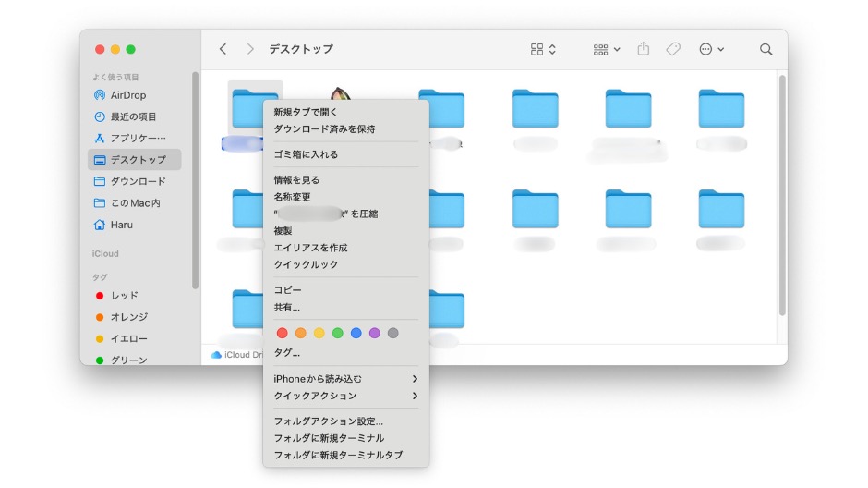Image resolution: width=868 pixels, height=488 pixels.
Task: Select AirDrop in the sidebar
Action: (135, 95)
